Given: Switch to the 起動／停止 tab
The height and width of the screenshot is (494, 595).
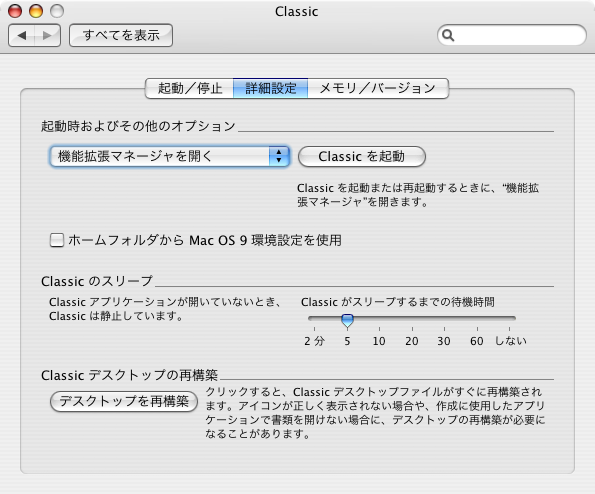Looking at the screenshot, I should [x=189, y=88].
